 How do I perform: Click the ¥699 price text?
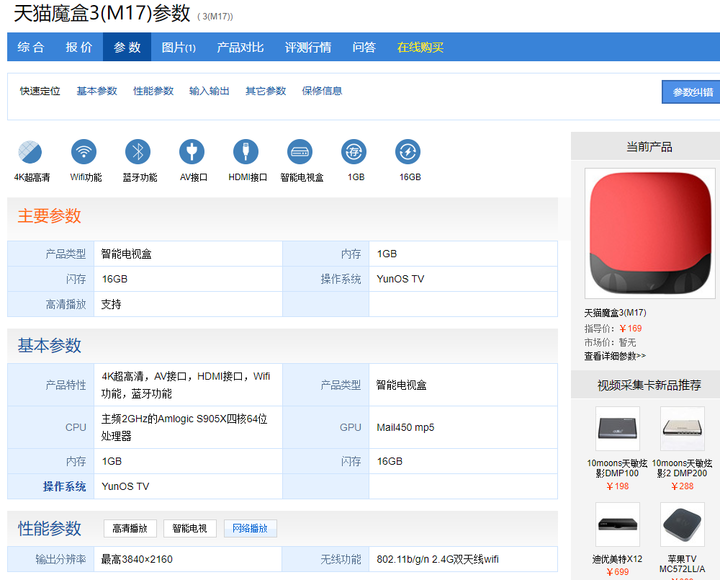click(x=617, y=572)
